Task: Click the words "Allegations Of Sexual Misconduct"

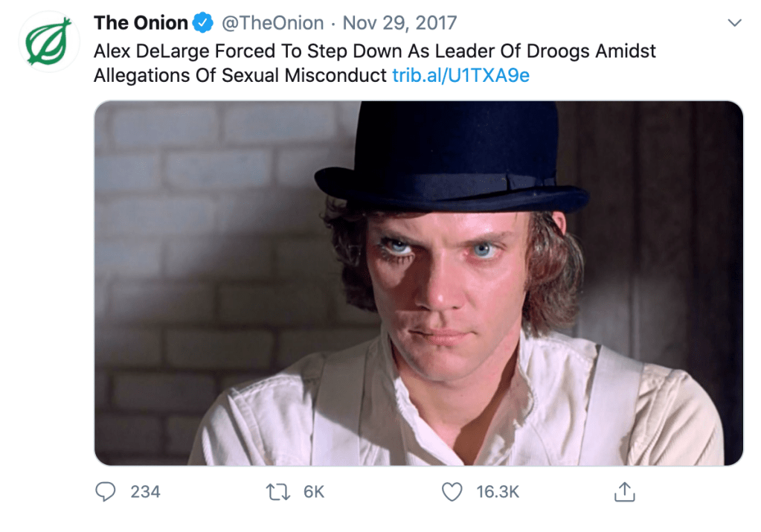Action: (x=240, y=75)
